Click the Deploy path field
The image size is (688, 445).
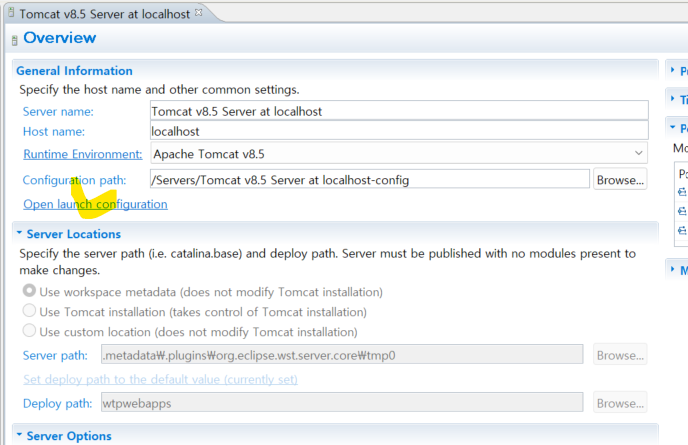(342, 402)
